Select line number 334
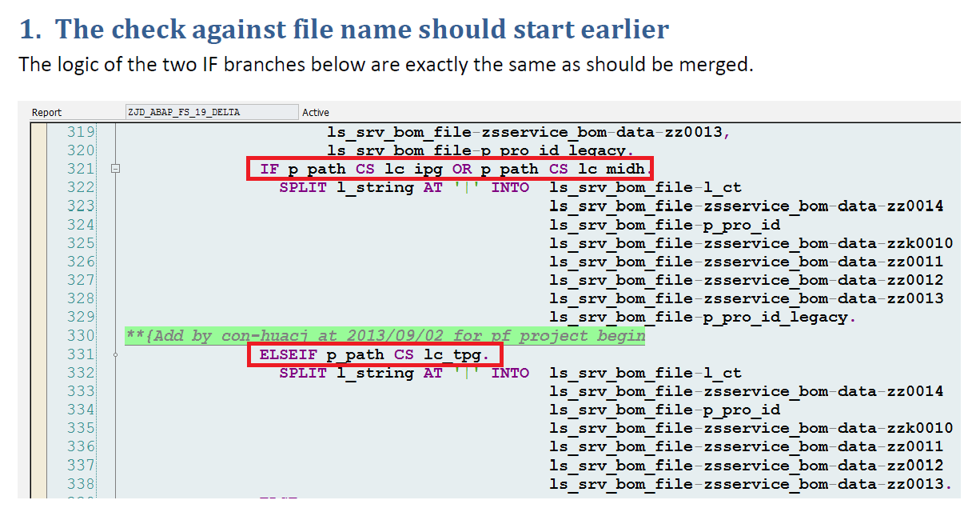The image size is (980, 512). click(81, 410)
